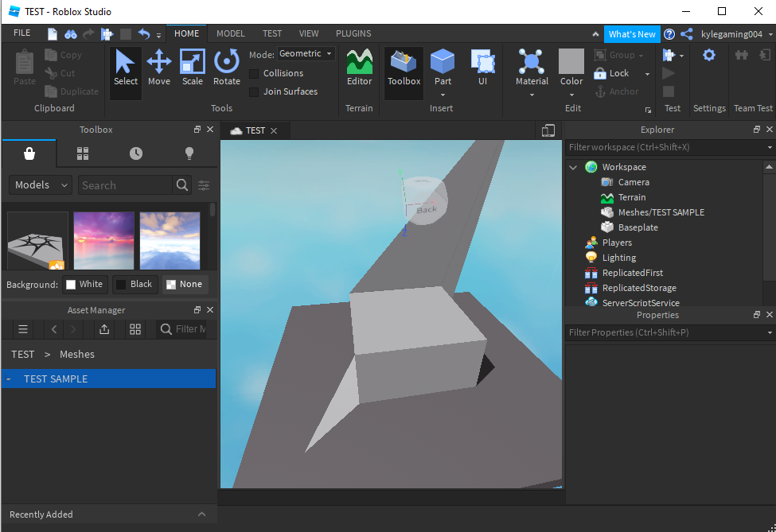Select the Rotate tool
This screenshot has width=776, height=532.
tap(226, 68)
